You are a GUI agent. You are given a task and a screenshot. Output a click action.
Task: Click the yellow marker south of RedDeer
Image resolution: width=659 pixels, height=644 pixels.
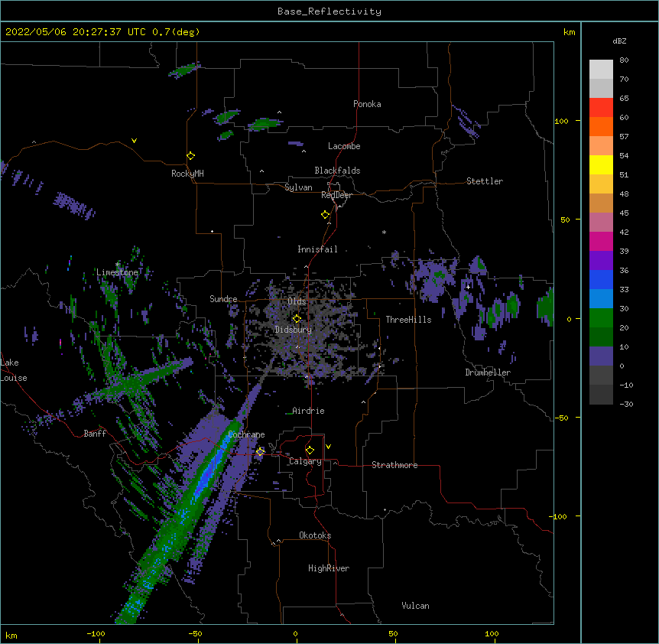click(x=326, y=215)
